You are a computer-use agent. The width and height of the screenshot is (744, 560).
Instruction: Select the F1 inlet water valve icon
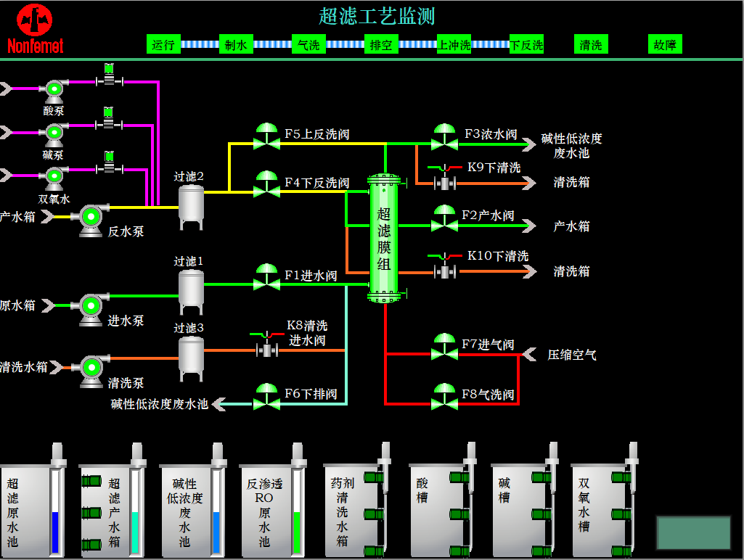267,277
